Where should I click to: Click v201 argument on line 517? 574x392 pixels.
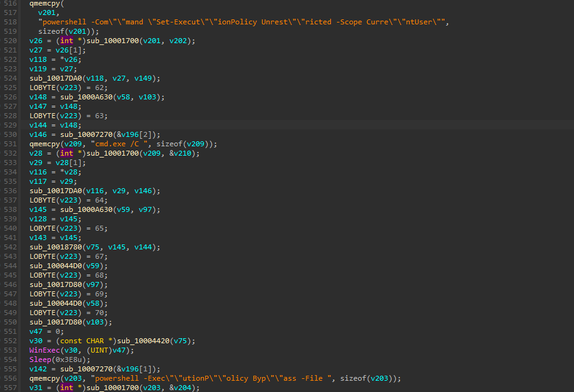pyautogui.click(x=47, y=13)
